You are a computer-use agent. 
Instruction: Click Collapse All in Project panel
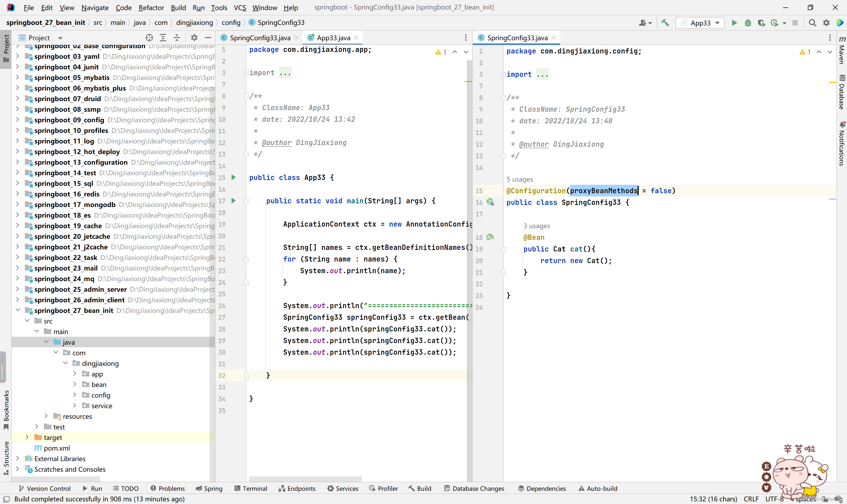177,38
